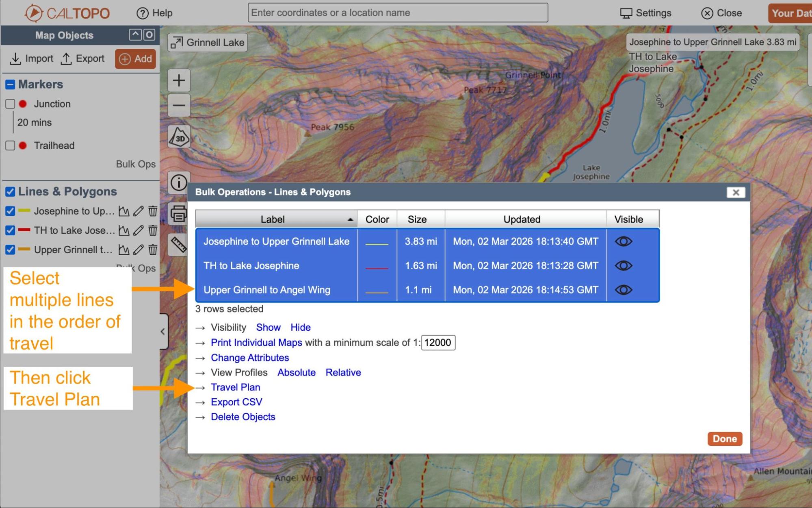Open the map info icon
Image resolution: width=812 pixels, height=508 pixels.
179,182
